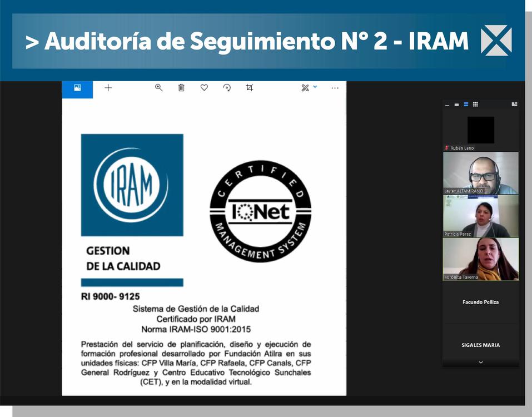Select Javier Altamirano's video thumbnail

(481, 173)
